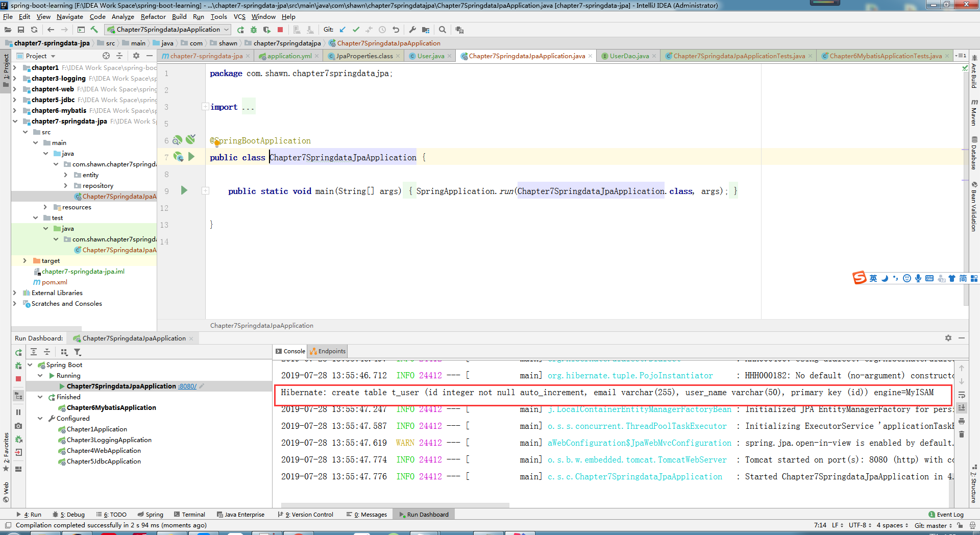The width and height of the screenshot is (980, 535).
Task: Open Project panel settings gear
Action: 136,56
